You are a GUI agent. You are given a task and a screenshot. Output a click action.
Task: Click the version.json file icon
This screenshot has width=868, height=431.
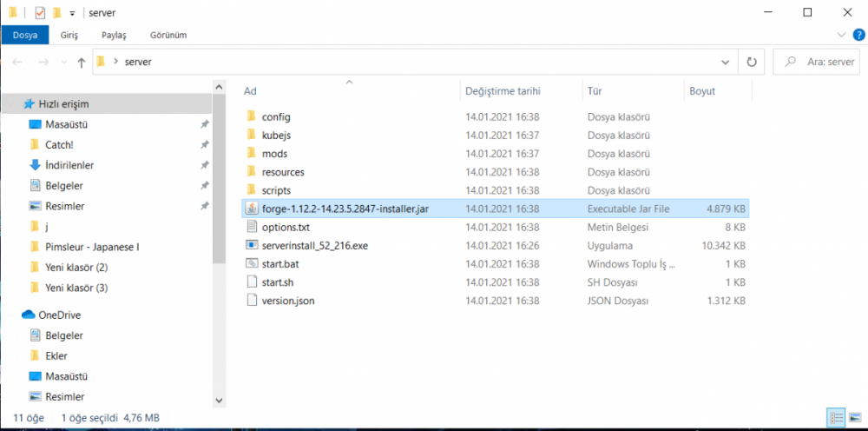252,301
